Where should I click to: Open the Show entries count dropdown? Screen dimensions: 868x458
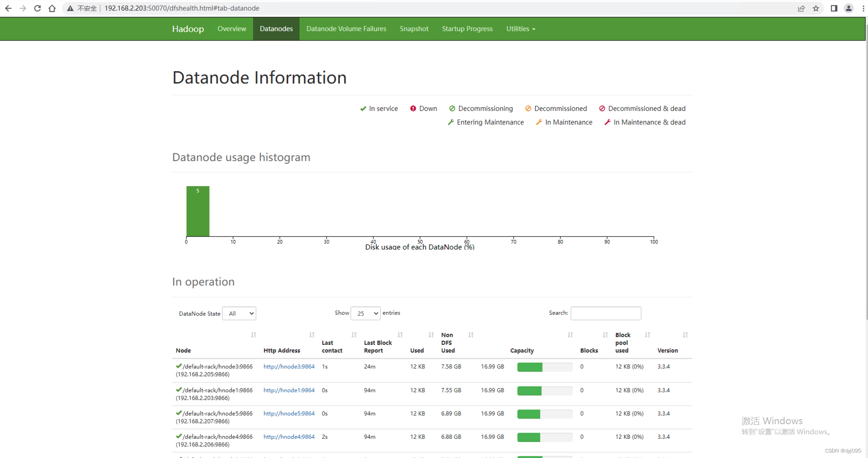366,313
